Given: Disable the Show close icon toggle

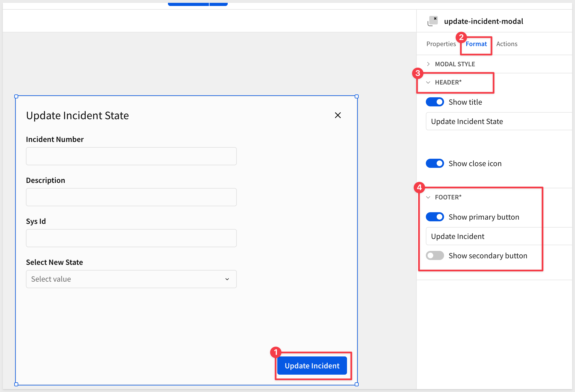Looking at the screenshot, I should 435,164.
